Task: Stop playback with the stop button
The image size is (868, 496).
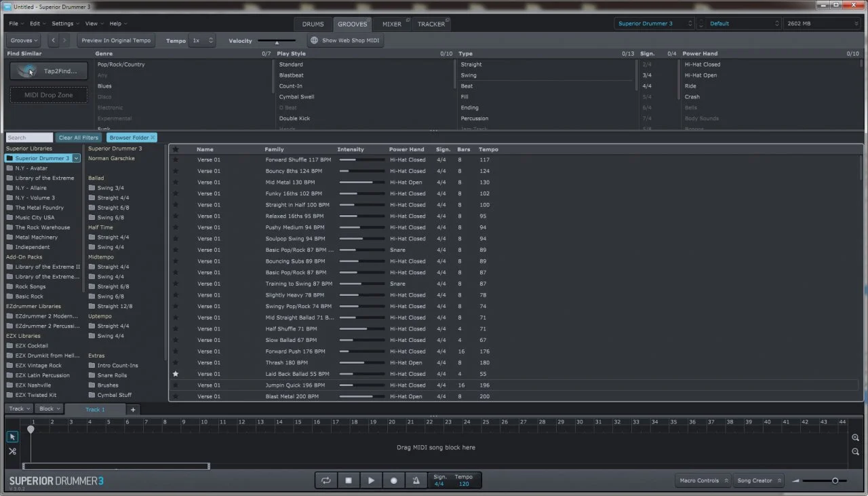Action: point(349,480)
